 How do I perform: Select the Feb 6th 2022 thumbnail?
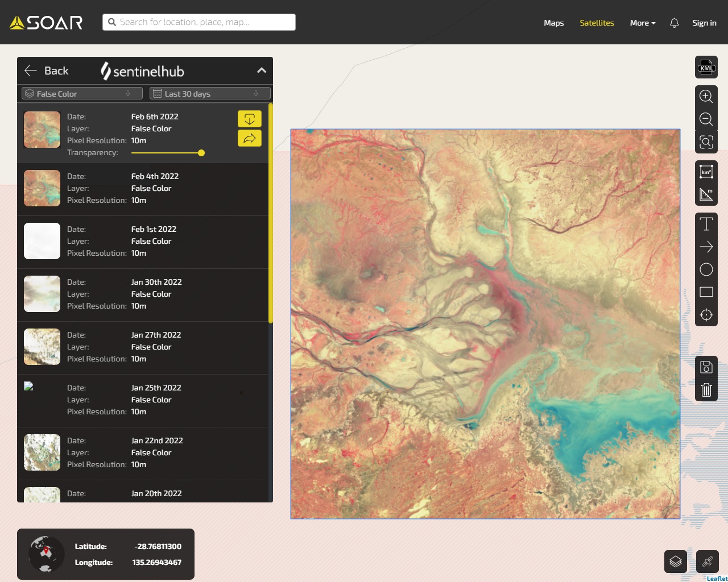(x=42, y=130)
